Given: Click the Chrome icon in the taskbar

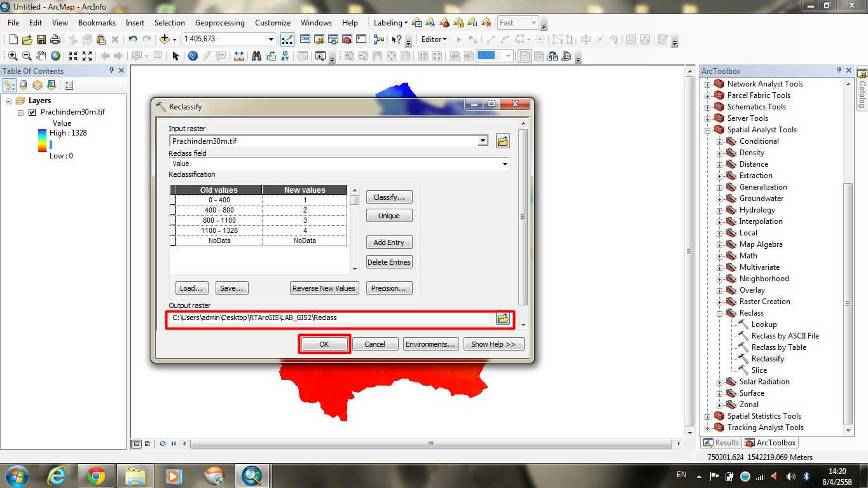Looking at the screenshot, I should (x=95, y=475).
